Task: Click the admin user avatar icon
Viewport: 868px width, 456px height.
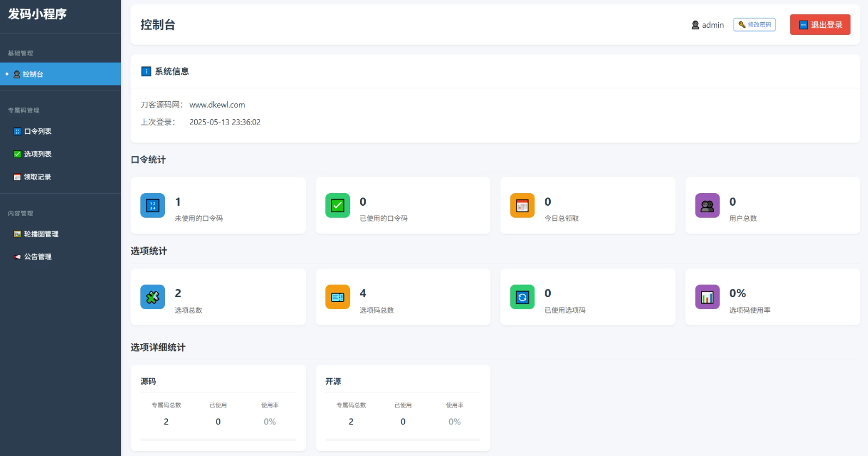Action: tap(695, 25)
